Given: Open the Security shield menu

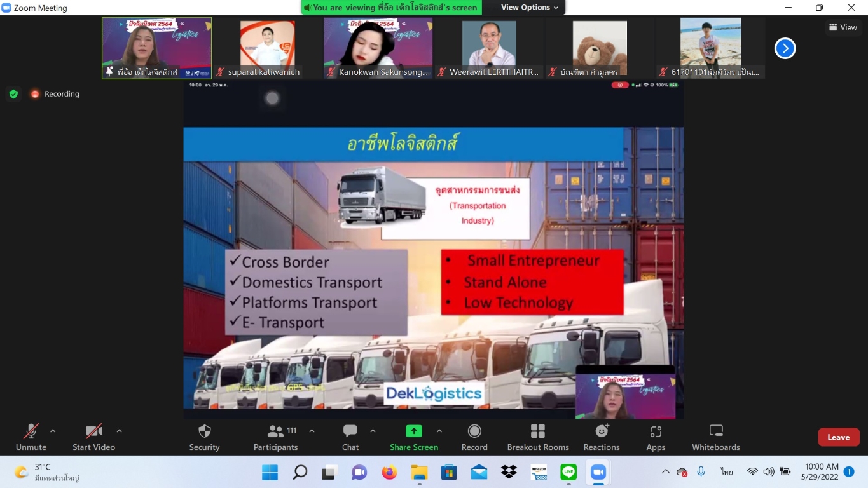Looking at the screenshot, I should pos(204,437).
